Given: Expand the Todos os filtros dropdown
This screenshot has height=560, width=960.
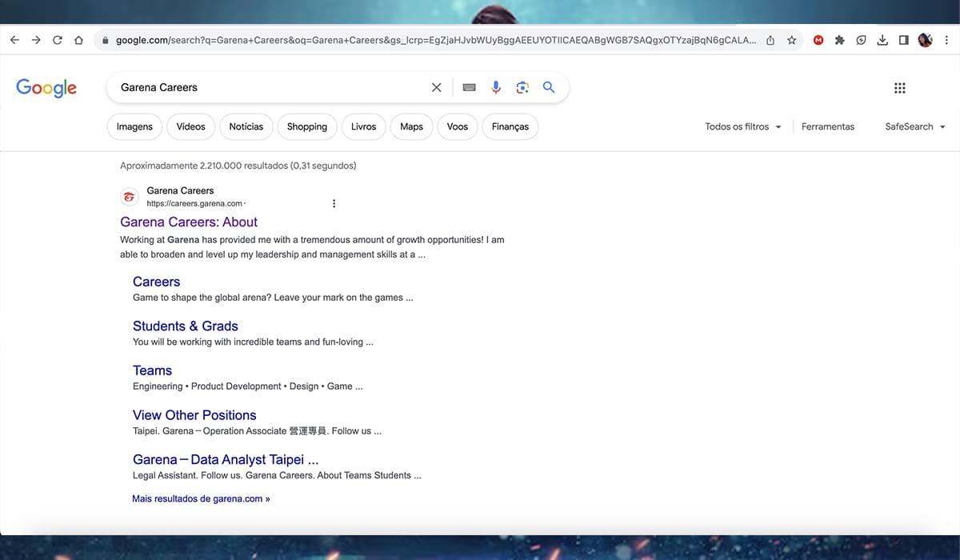Looking at the screenshot, I should [x=743, y=126].
